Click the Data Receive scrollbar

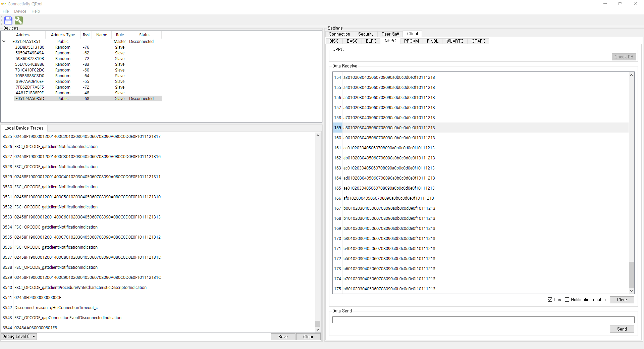pyautogui.click(x=631, y=275)
